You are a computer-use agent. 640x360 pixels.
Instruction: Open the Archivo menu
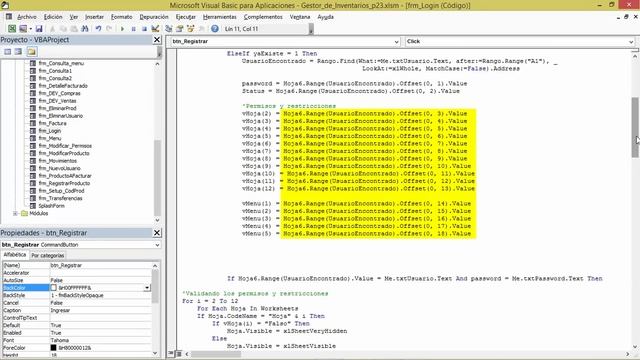point(27,17)
